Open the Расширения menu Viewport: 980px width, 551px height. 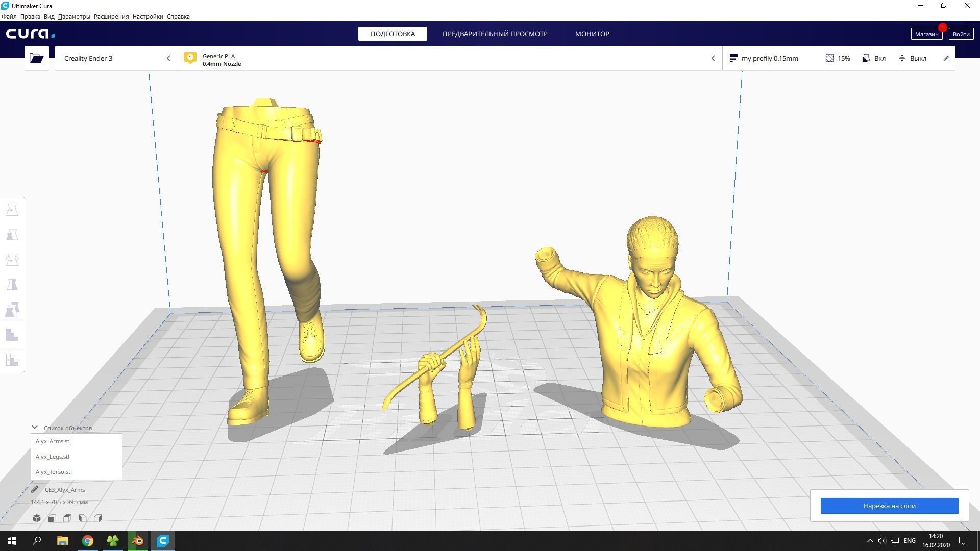111,16
